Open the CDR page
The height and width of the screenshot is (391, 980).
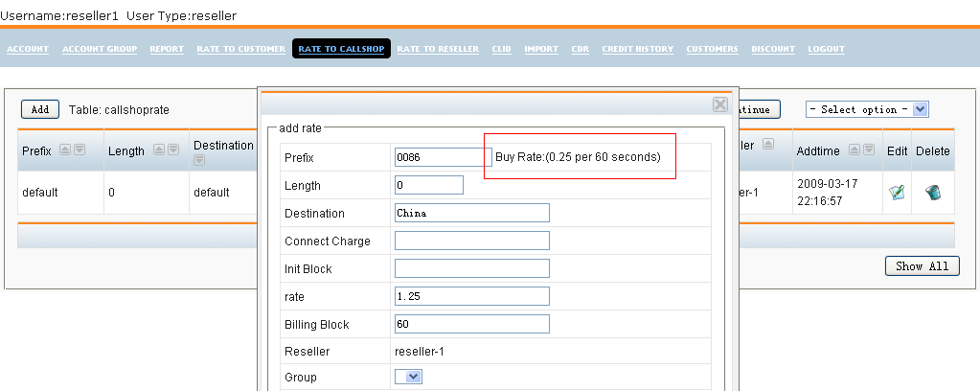[x=580, y=49]
